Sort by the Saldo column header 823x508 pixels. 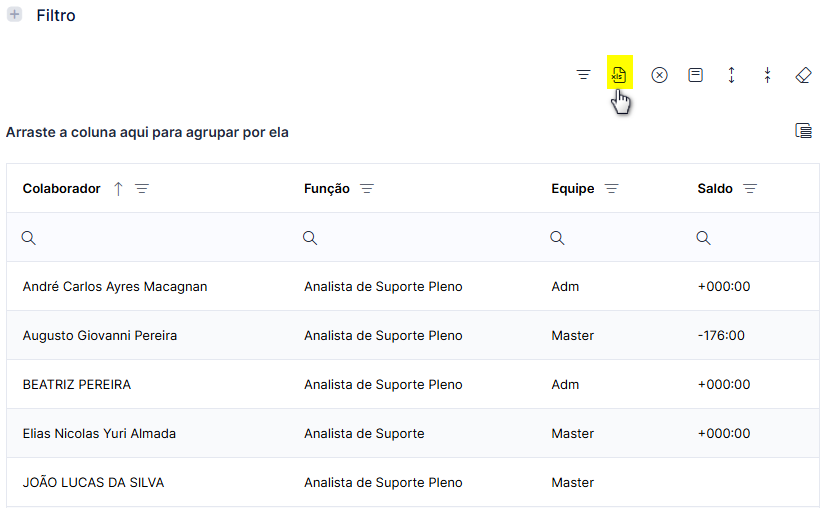pos(715,188)
